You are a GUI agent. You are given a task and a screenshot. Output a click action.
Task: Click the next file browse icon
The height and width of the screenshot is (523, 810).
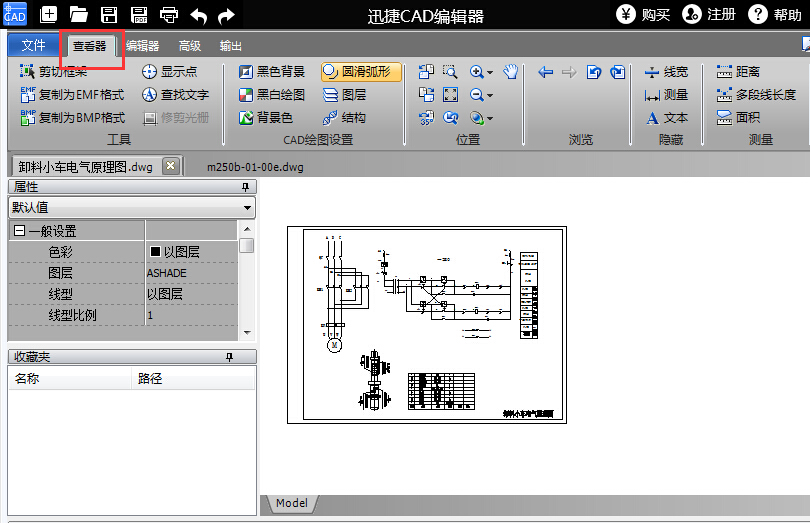tap(617, 72)
